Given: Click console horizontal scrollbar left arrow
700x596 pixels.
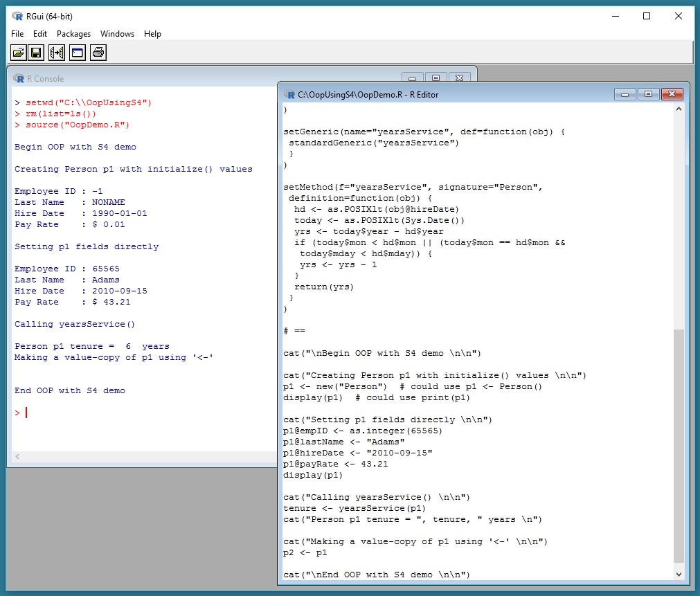Looking at the screenshot, I should [x=17, y=457].
